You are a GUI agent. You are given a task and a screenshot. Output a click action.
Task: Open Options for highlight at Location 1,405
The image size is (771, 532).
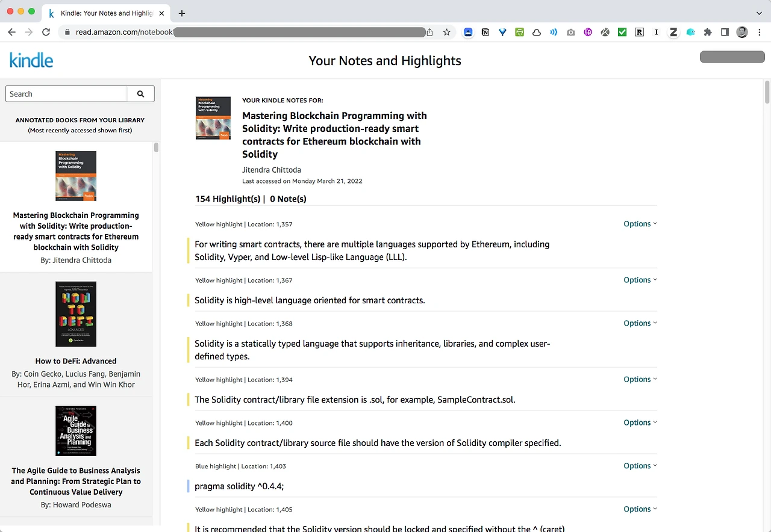click(640, 509)
